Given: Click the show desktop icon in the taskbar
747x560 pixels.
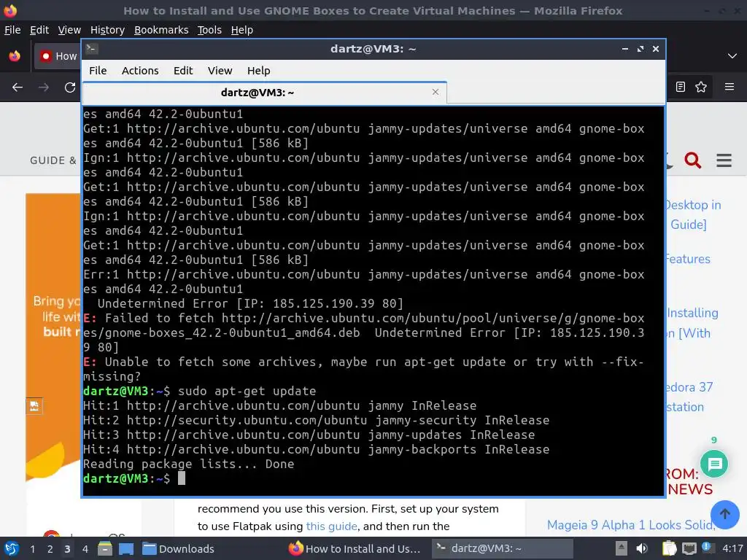Looking at the screenshot, I should coord(126,548).
